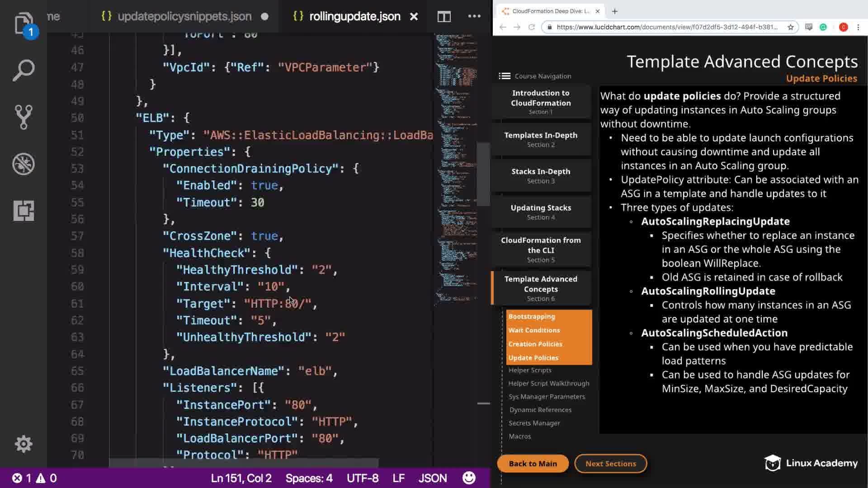Open Helper Scripts lesson link
The width and height of the screenshot is (868, 488).
pos(530,370)
